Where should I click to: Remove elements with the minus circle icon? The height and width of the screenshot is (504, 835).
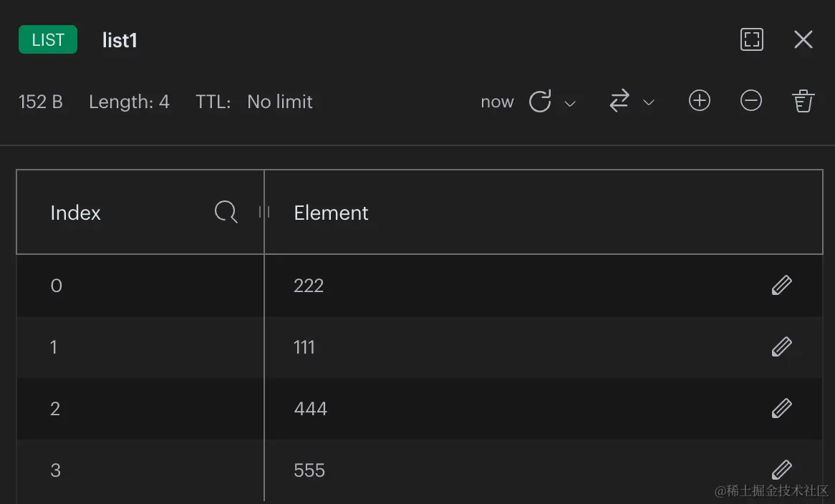pyautogui.click(x=751, y=101)
